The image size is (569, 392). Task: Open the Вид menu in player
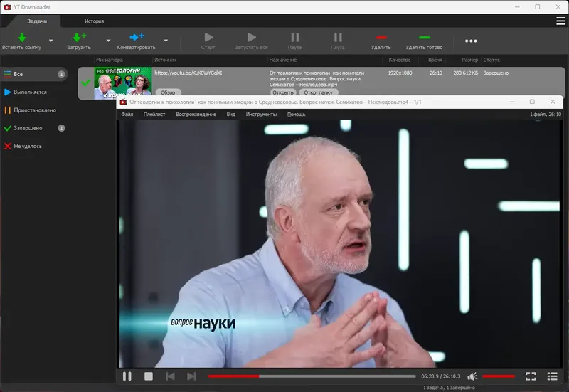tap(230, 114)
